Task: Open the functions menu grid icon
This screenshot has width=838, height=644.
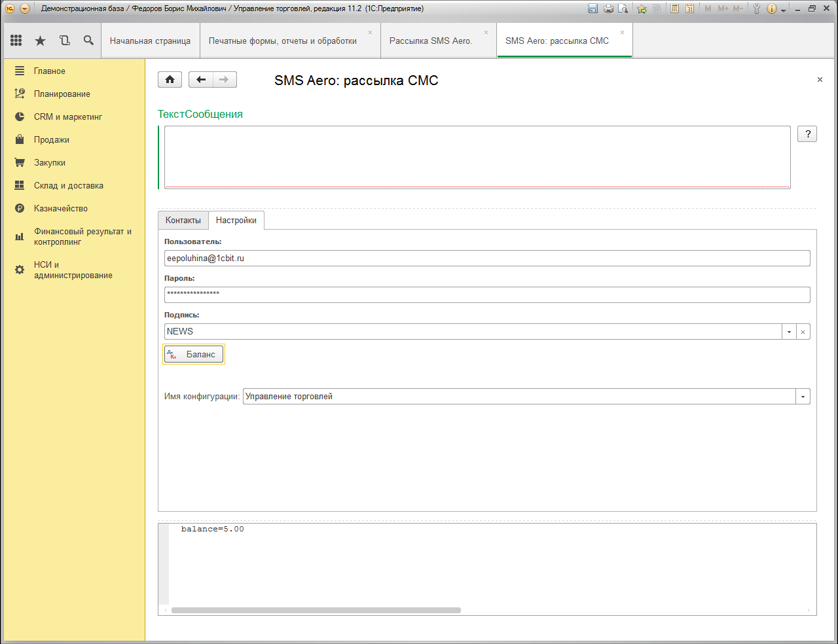Action: click(16, 41)
